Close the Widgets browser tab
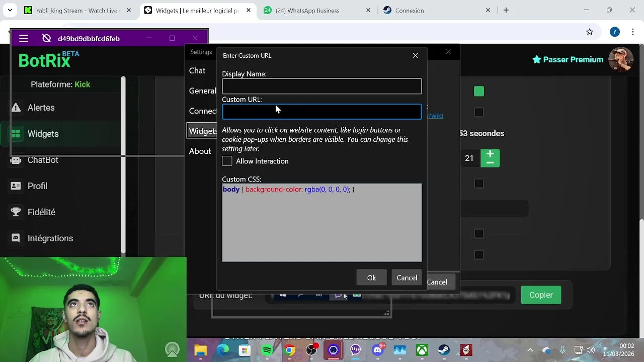The height and width of the screenshot is (362, 644). coord(249,10)
